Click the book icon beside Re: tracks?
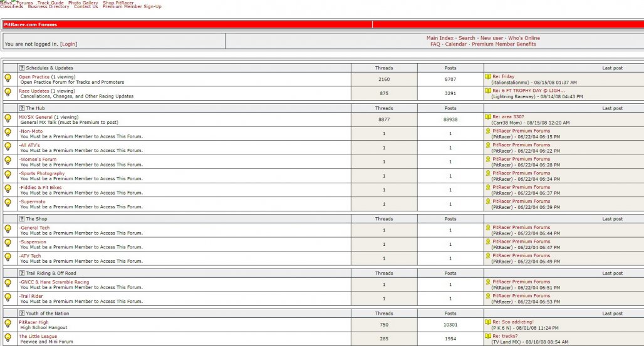 [x=488, y=336]
